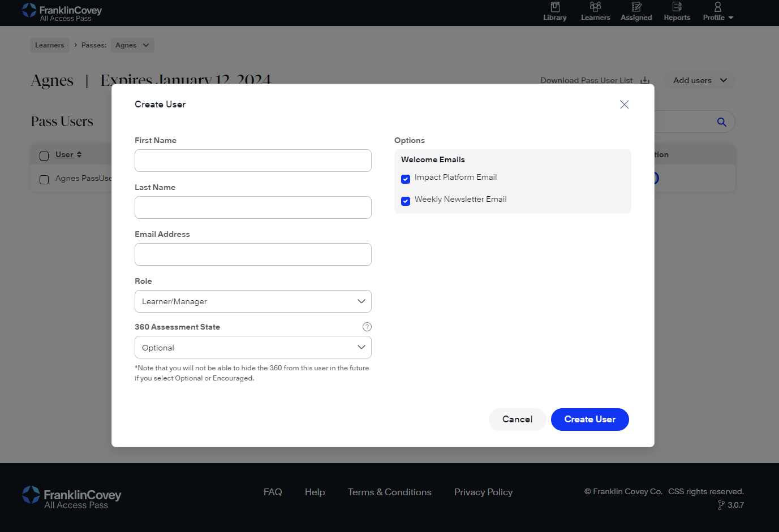Viewport: 779px width, 532px height.
Task: Toggle Weekly Newsletter Email checkbox
Action: (x=406, y=201)
